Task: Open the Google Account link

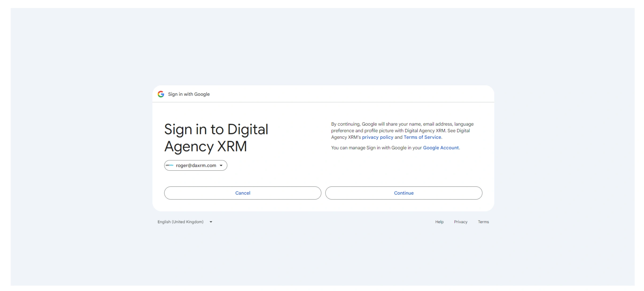Action: [441, 148]
